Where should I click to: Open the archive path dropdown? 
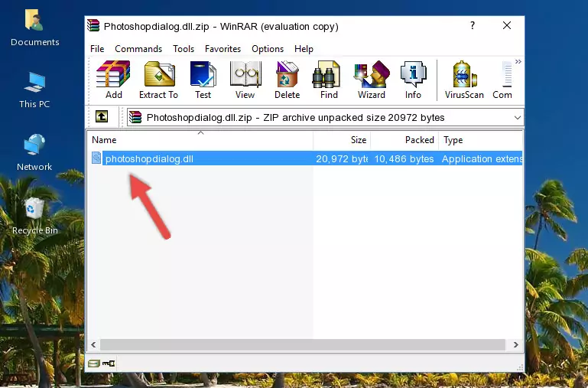click(518, 117)
